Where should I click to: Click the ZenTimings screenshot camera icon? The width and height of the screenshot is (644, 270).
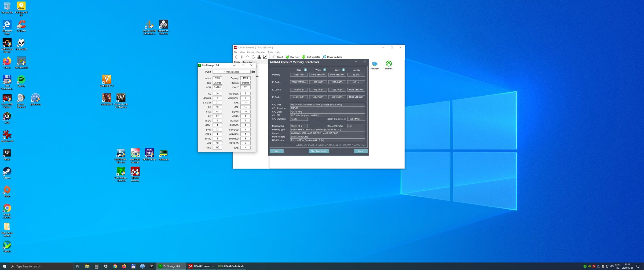(x=253, y=72)
